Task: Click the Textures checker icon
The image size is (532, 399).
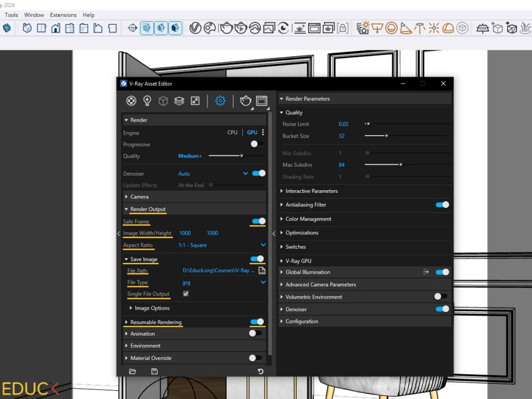Action: click(x=195, y=101)
